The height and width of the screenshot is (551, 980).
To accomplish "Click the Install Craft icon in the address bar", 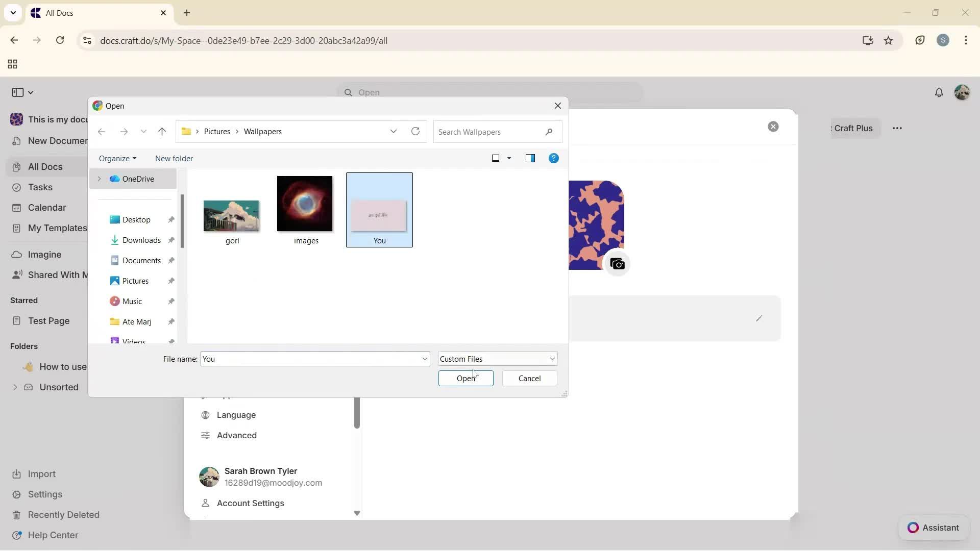I will click(x=868, y=40).
